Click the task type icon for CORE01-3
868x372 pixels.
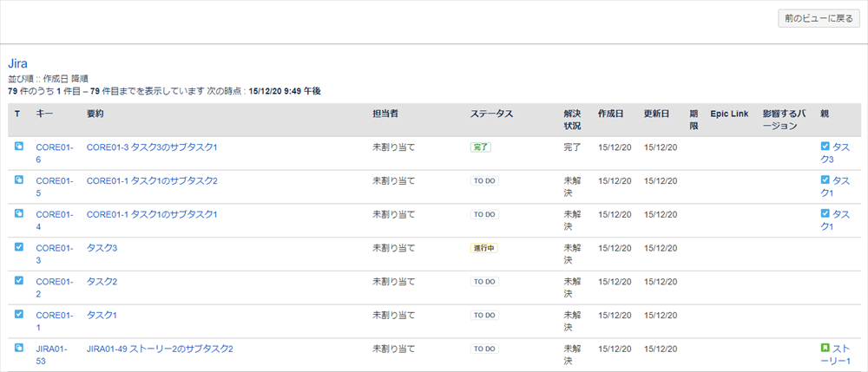(18, 247)
